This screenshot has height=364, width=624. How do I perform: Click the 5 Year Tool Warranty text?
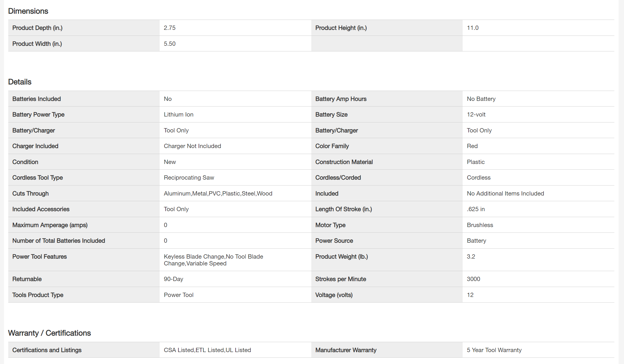pyautogui.click(x=494, y=350)
